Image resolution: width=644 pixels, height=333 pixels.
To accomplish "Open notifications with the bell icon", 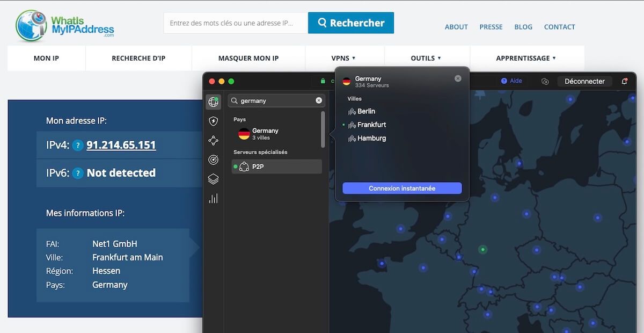I will pos(625,81).
